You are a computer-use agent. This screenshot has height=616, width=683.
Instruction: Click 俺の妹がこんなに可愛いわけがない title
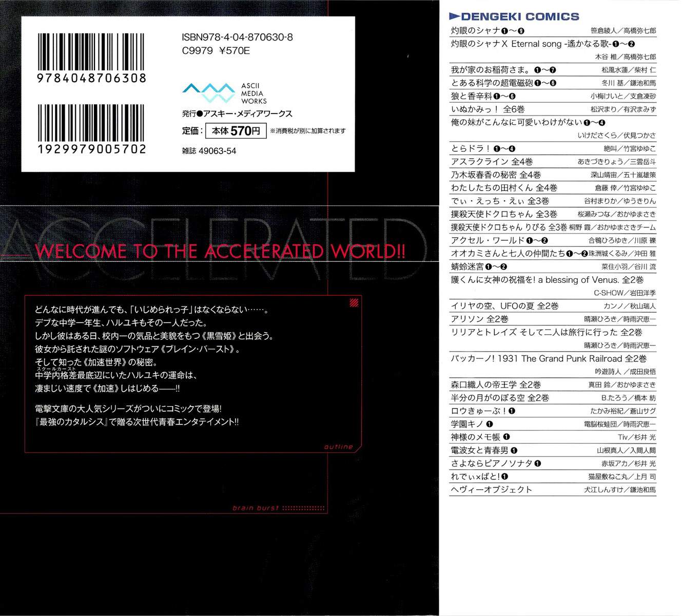[x=528, y=123]
